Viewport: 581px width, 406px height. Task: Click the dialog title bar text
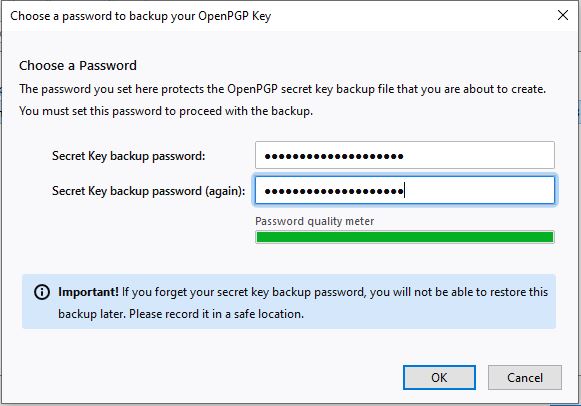pyautogui.click(x=141, y=16)
